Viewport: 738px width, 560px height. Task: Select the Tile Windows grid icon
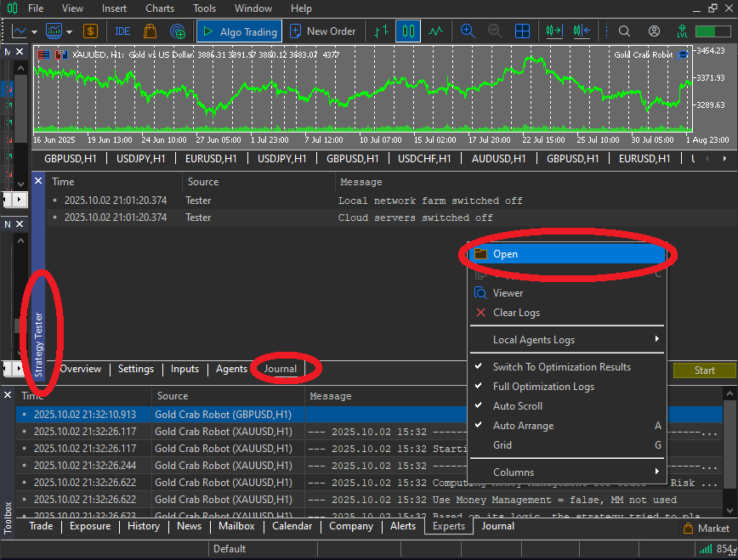pyautogui.click(x=522, y=31)
